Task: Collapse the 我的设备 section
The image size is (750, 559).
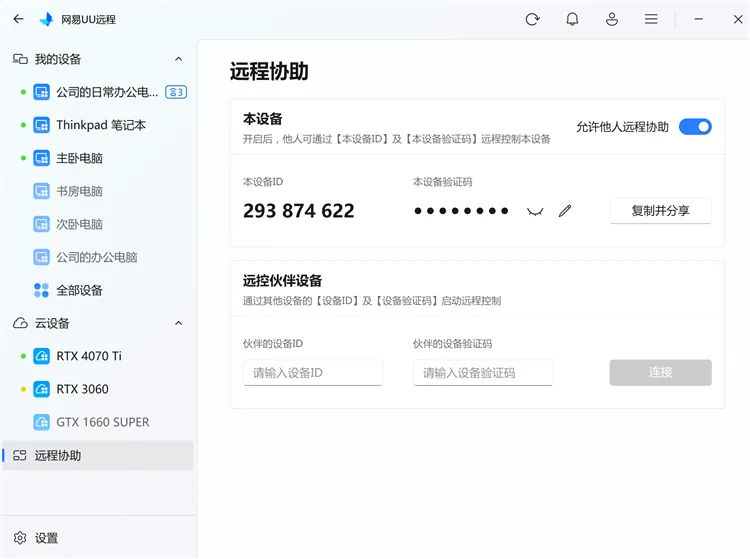Action: coord(178,59)
